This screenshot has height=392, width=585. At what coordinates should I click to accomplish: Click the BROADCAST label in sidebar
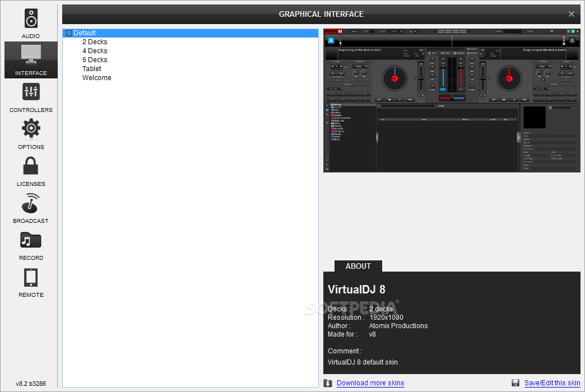(31, 221)
